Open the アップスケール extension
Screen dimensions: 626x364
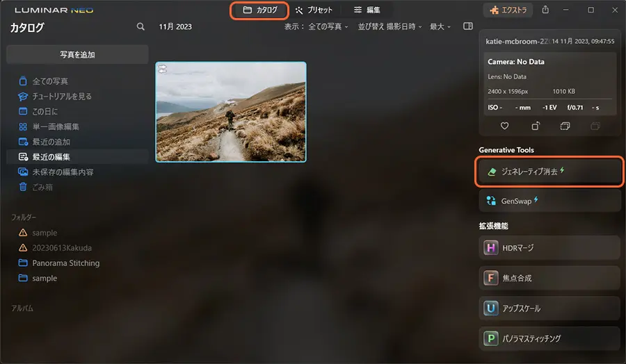(549, 308)
